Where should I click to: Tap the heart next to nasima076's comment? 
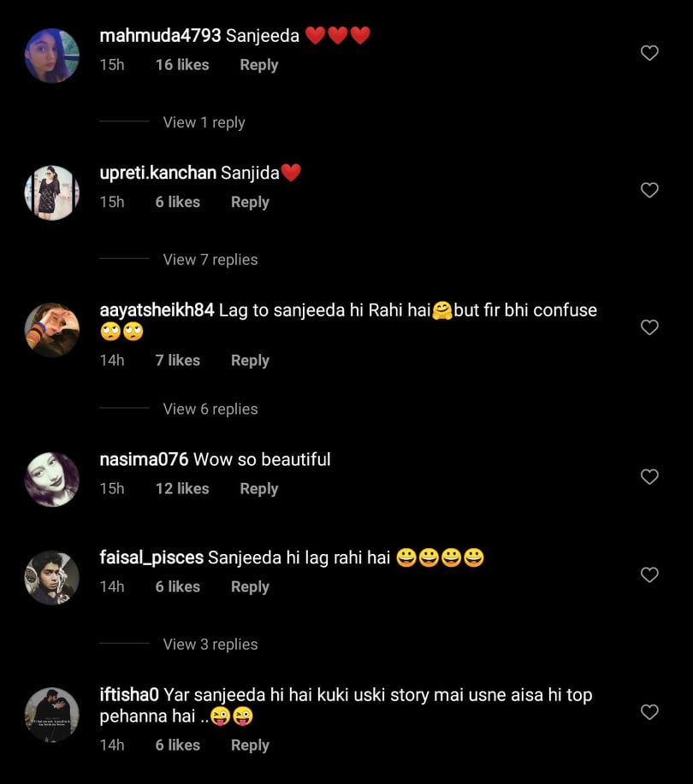pyautogui.click(x=649, y=476)
